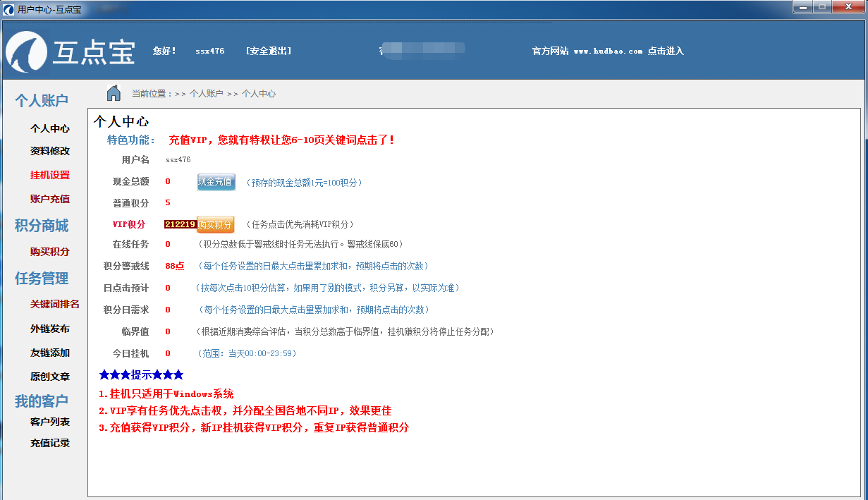Viewport: 868px width, 500px height.
Task: Click the 特色功能 label
Action: [x=132, y=140]
